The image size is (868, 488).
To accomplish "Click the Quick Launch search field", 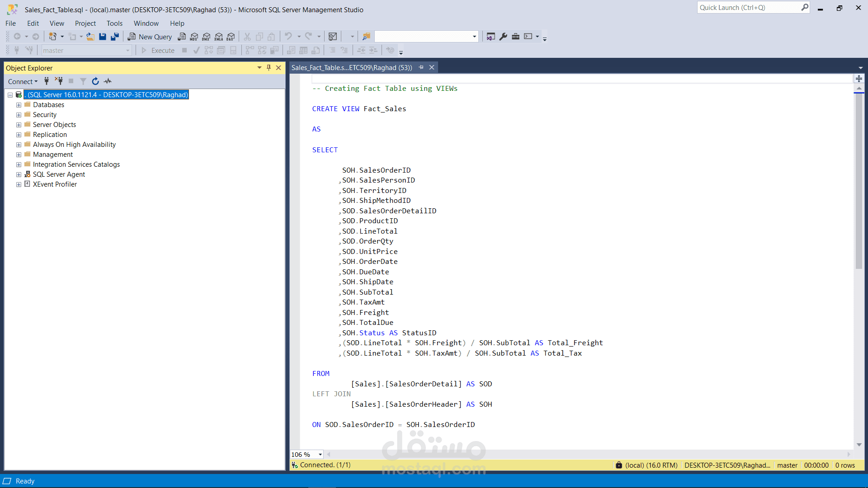I will [748, 8].
